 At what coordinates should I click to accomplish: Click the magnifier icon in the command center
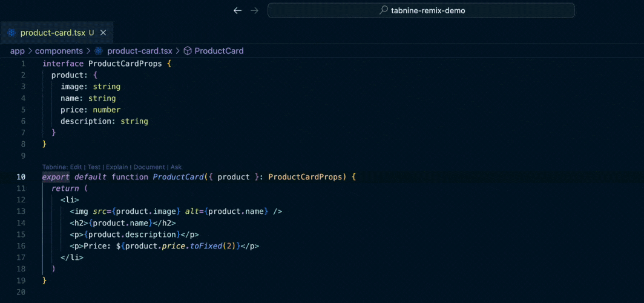tap(383, 10)
